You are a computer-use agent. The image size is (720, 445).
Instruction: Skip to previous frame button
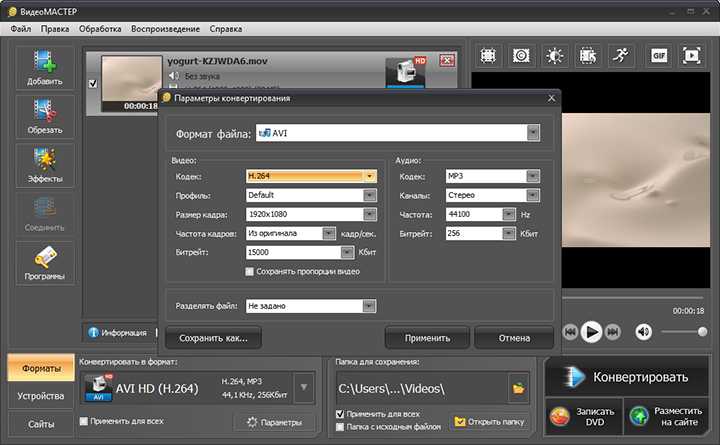(570, 332)
